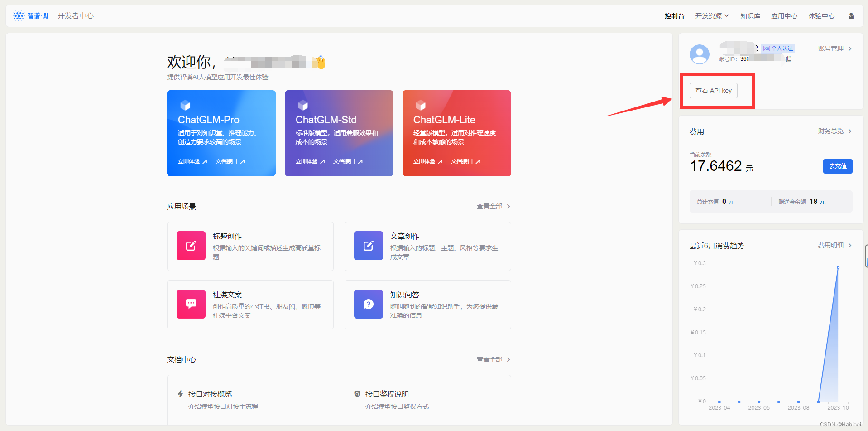Switch to the 体验中心 tab
The image size is (868, 431).
click(x=821, y=15)
